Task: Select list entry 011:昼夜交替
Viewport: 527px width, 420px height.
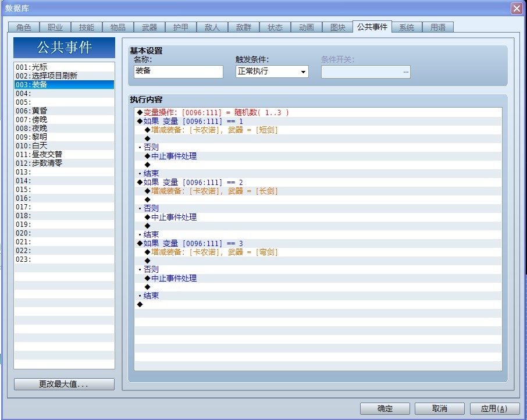Action: pyautogui.click(x=64, y=155)
